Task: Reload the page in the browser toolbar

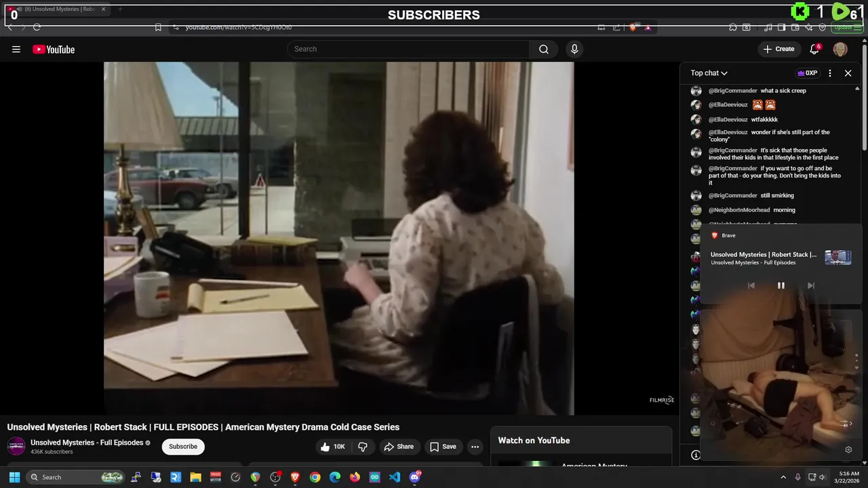Action: point(37,27)
